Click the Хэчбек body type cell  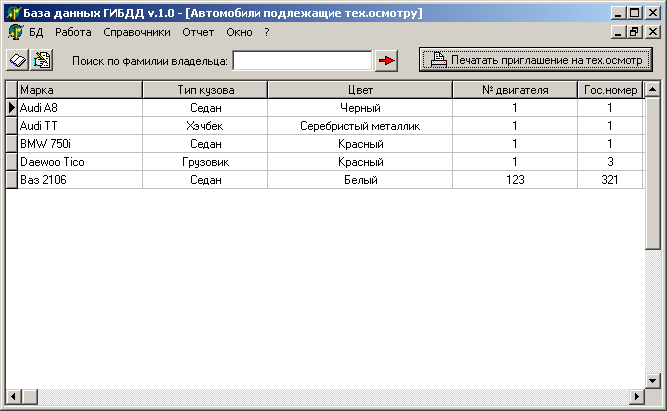coord(205,126)
